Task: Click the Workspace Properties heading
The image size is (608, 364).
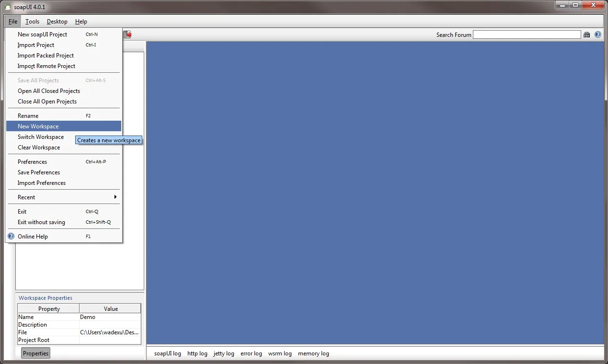Action: tap(46, 298)
